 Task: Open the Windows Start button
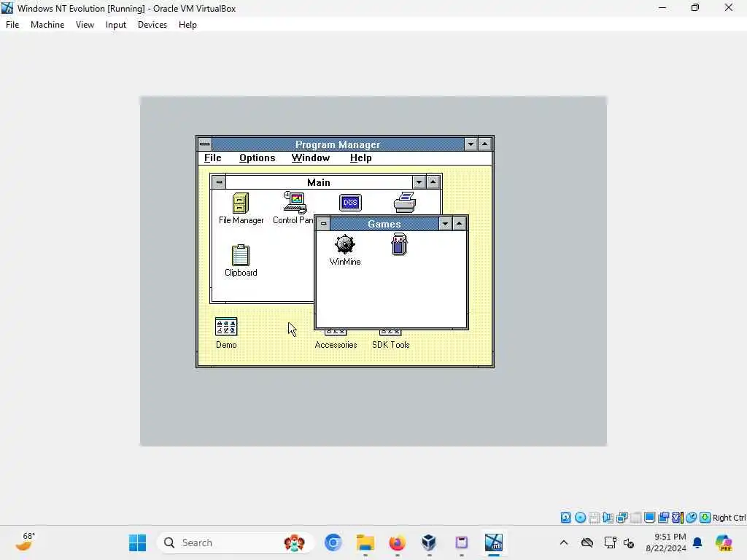tap(138, 542)
